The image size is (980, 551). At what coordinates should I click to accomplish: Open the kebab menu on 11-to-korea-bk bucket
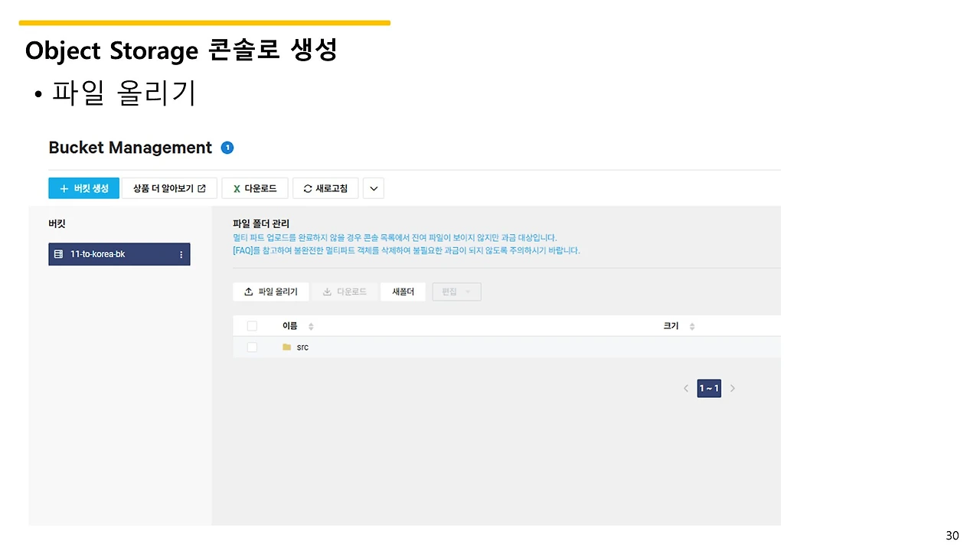point(181,254)
